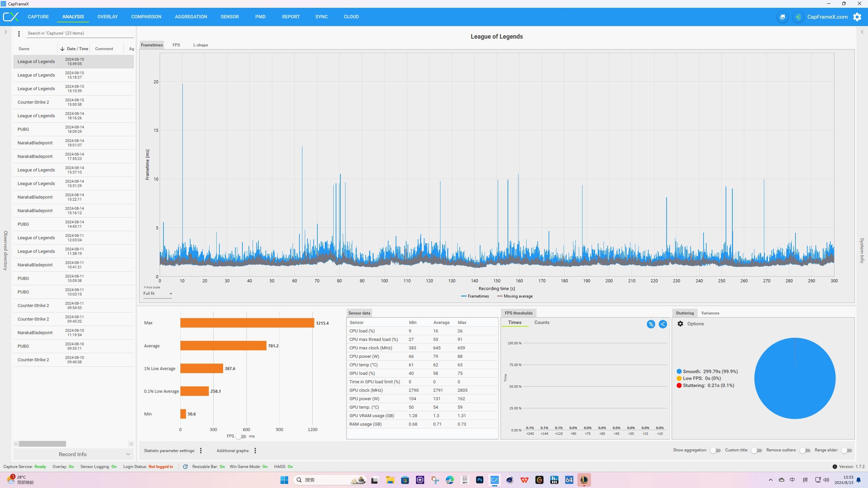Open File Explorer from taskbar

pyautogui.click(x=390, y=480)
